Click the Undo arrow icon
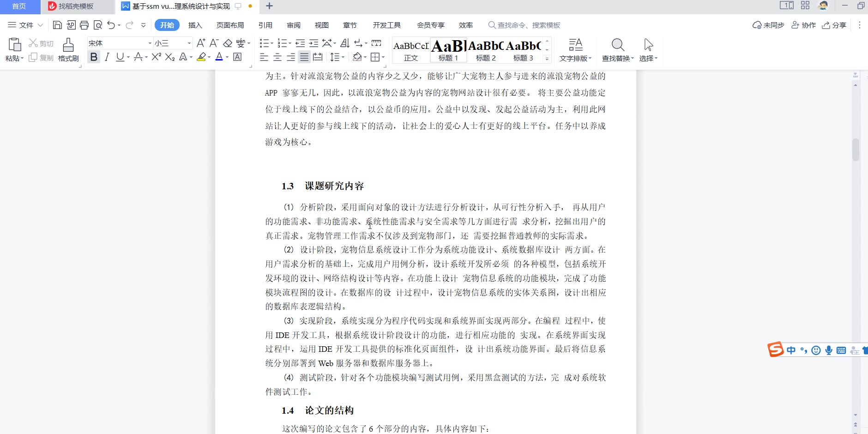Image resolution: width=868 pixels, height=434 pixels. [111, 25]
